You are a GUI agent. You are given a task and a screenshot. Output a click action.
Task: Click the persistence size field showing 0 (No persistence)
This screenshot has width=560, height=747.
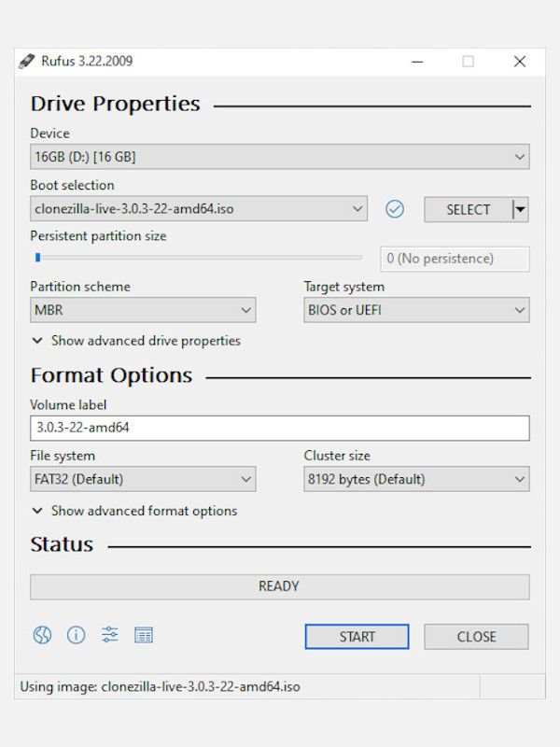click(455, 259)
